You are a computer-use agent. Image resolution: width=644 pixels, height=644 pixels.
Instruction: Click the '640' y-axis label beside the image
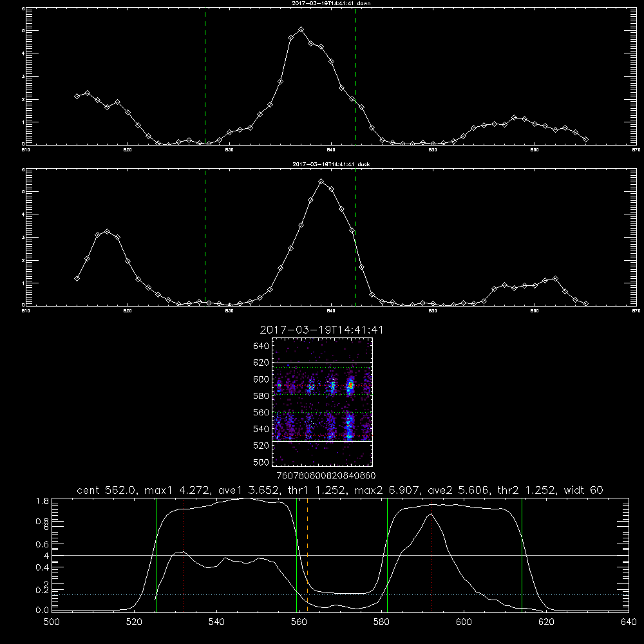(261, 346)
